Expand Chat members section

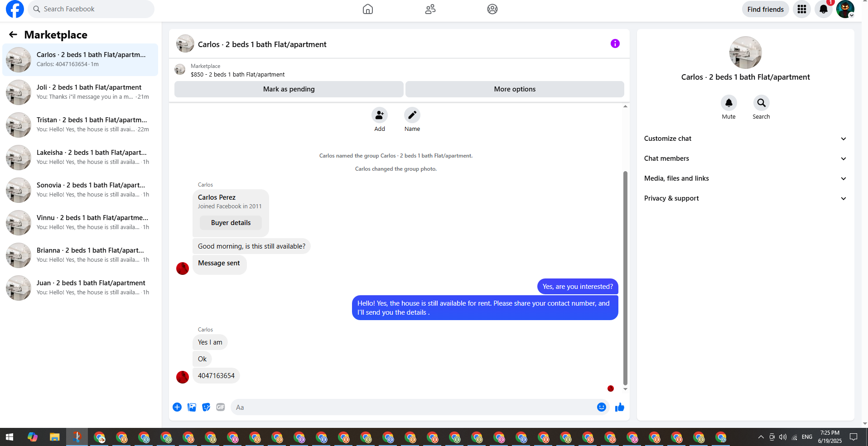pyautogui.click(x=746, y=158)
